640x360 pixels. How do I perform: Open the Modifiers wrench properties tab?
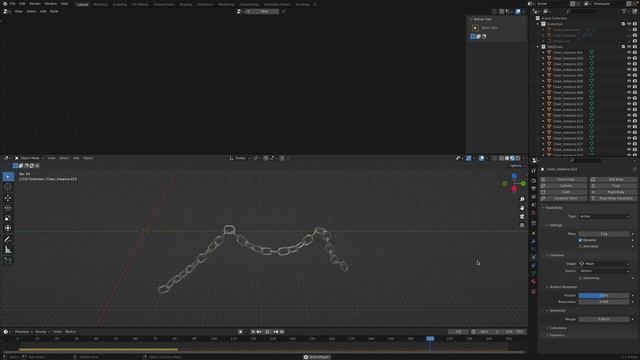point(533,241)
